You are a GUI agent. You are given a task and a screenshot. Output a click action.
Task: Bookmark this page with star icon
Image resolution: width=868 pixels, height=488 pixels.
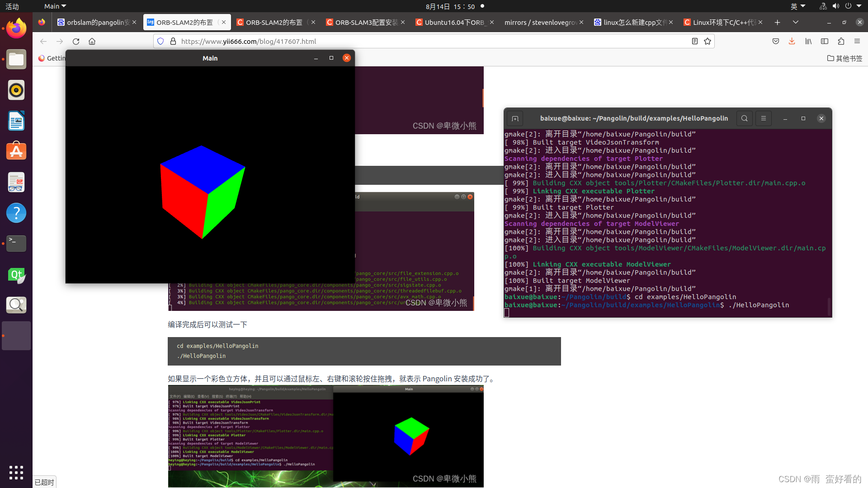708,41
